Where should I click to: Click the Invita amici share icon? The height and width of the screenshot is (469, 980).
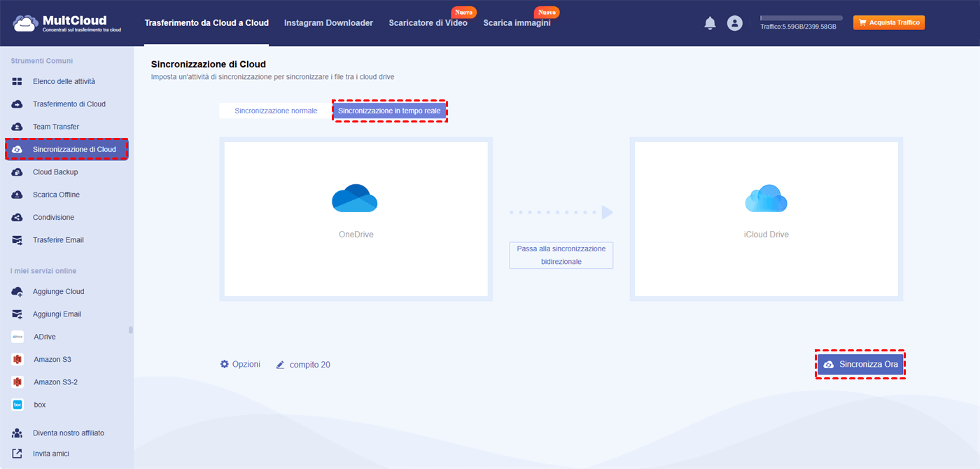pos(17,454)
